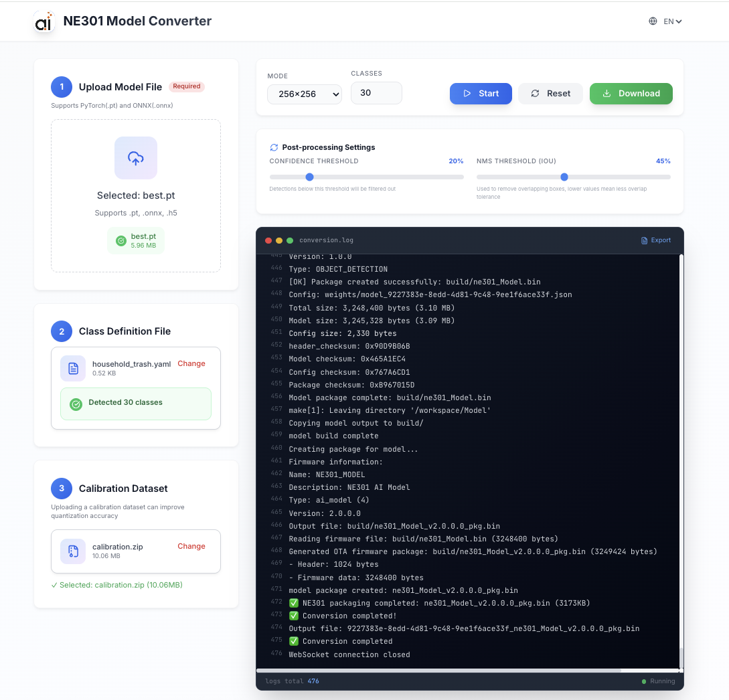Click the NMS Threshold slider handle
Screen dimensions: 729x700
564,177
